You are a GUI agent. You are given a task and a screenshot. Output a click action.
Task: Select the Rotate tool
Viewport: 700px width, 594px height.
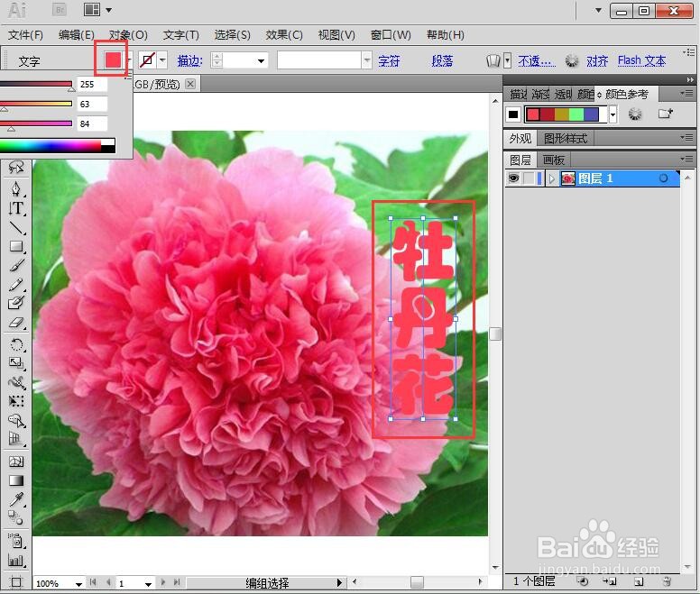coord(16,344)
